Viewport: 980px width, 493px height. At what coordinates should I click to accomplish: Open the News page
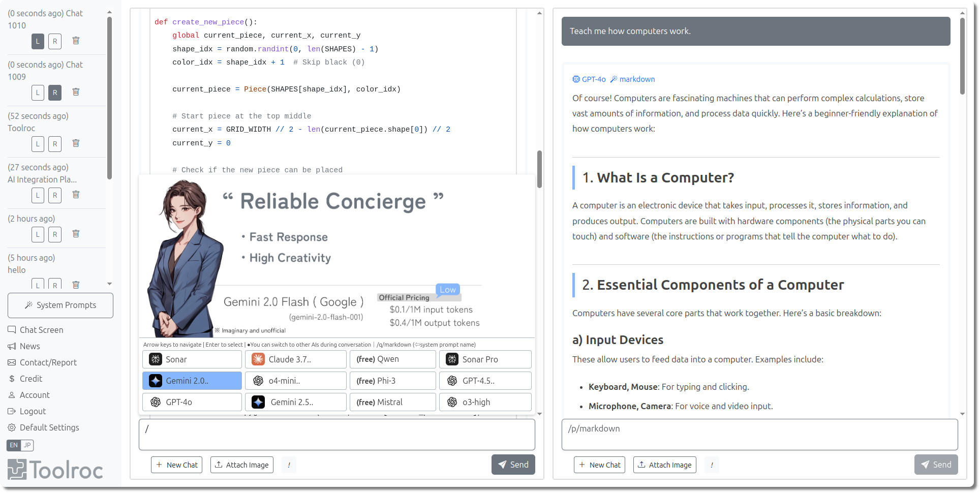24,346
